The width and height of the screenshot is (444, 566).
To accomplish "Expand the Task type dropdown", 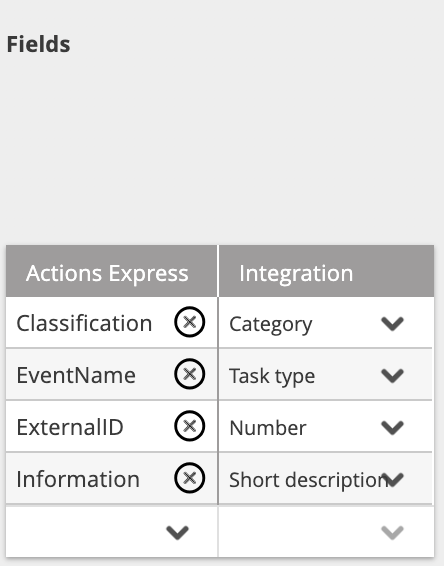I will pyautogui.click(x=392, y=375).
